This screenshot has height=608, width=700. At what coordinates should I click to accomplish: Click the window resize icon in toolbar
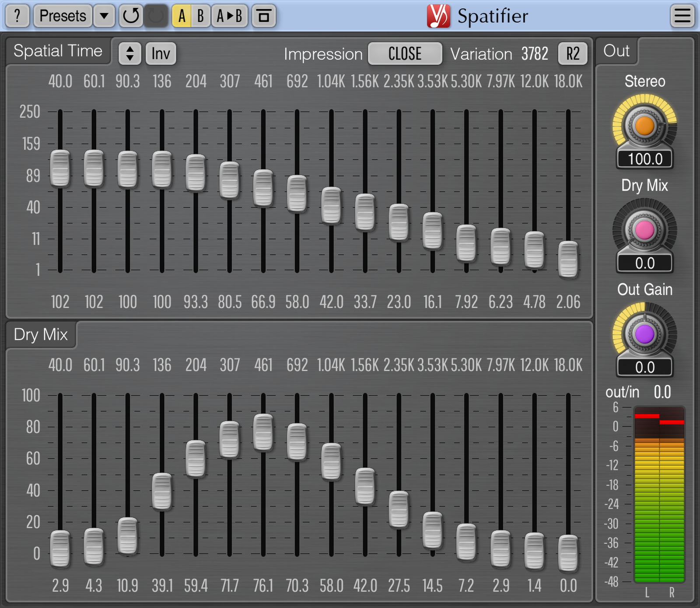(264, 16)
